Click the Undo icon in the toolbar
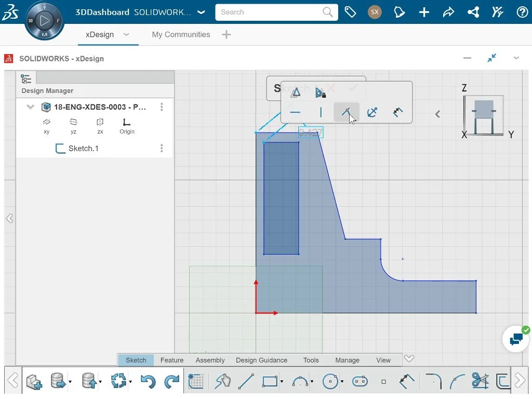Screen dimensions: 532x399 click(x=148, y=381)
